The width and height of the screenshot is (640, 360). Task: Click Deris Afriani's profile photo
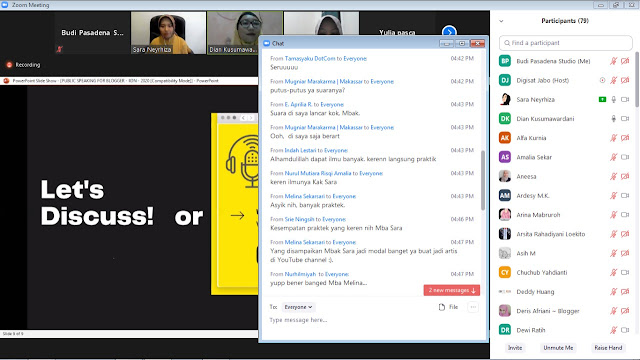point(505,311)
